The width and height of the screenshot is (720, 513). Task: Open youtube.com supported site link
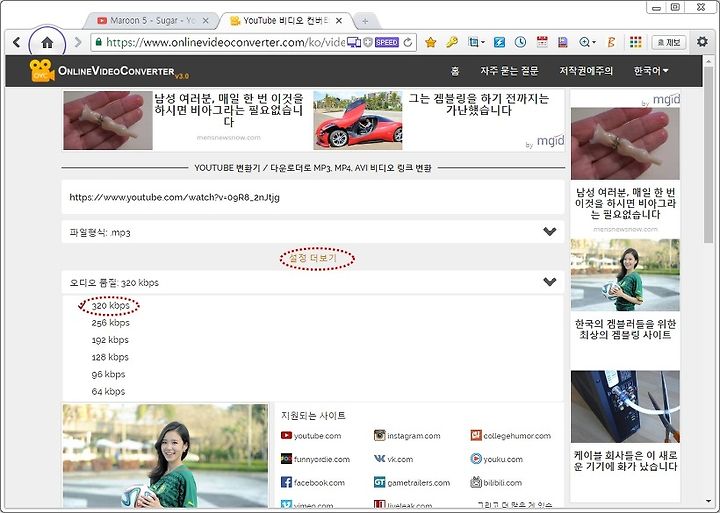(311, 435)
